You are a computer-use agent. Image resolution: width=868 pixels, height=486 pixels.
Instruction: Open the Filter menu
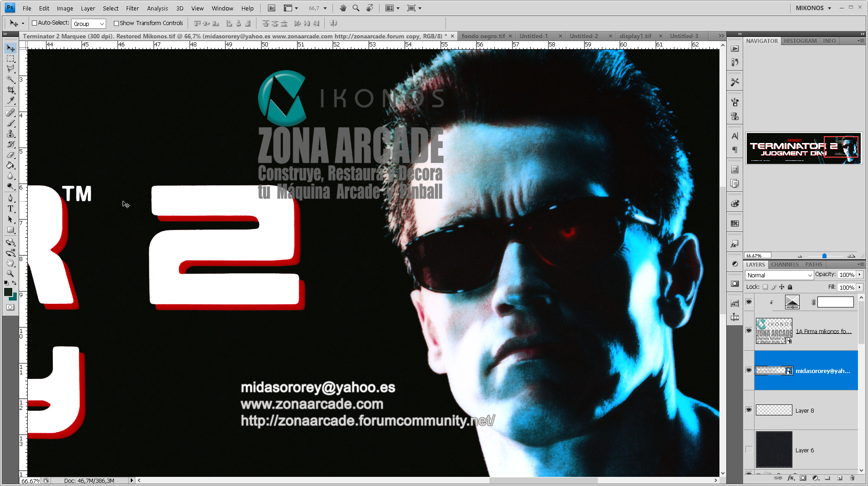pos(132,8)
